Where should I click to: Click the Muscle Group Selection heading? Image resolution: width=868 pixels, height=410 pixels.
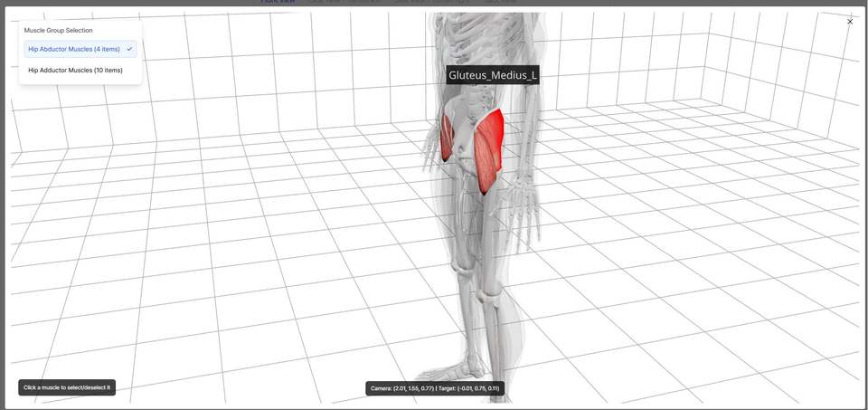(x=58, y=30)
